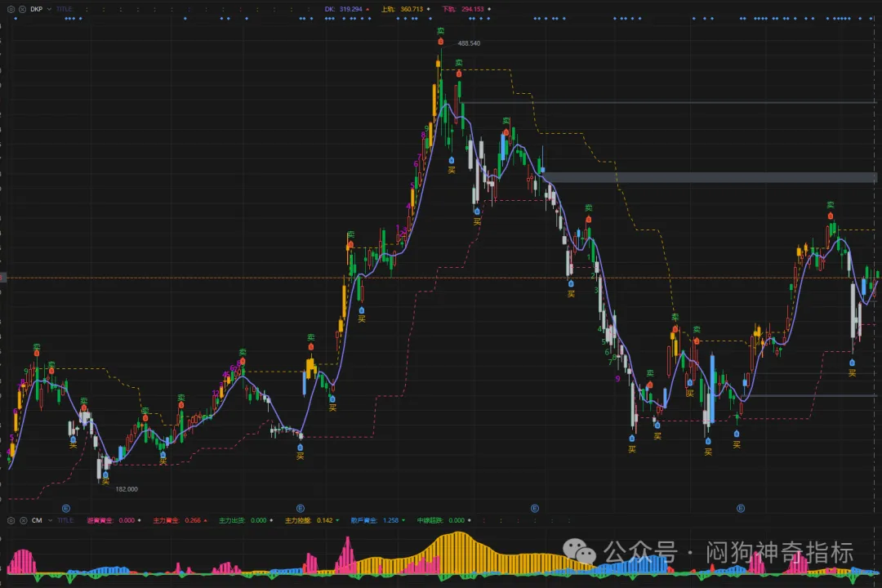
Task: Expand the CM indicator dropdown arrow
Action: [x=49, y=519]
